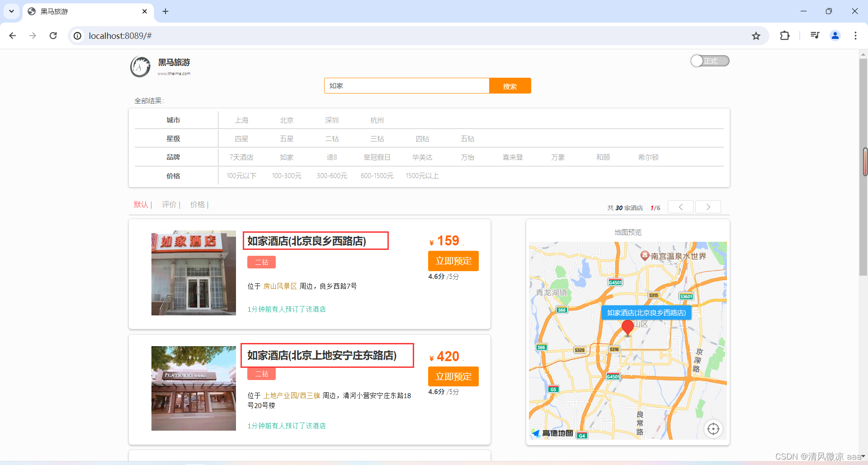
Task: Select brand 速8
Action: [332, 157]
